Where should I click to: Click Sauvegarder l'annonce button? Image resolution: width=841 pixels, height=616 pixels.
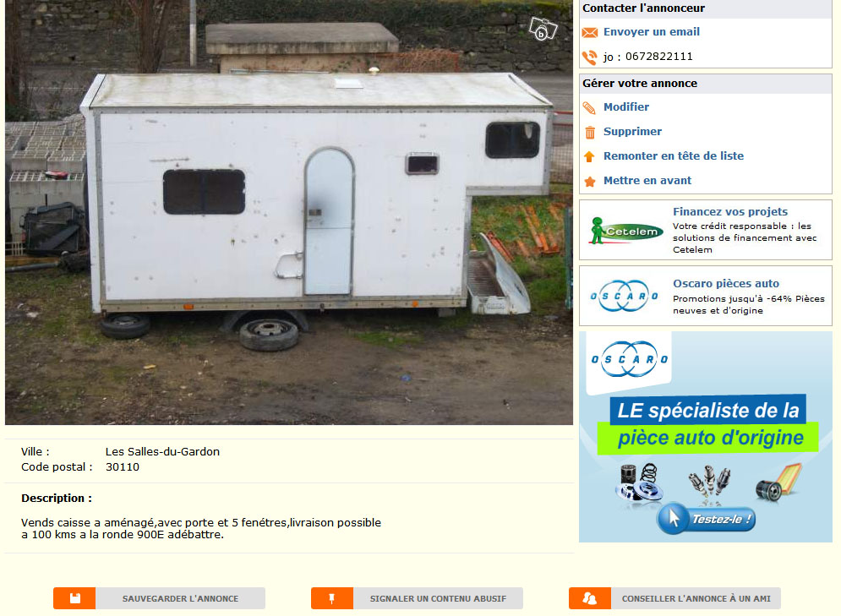coord(159,598)
